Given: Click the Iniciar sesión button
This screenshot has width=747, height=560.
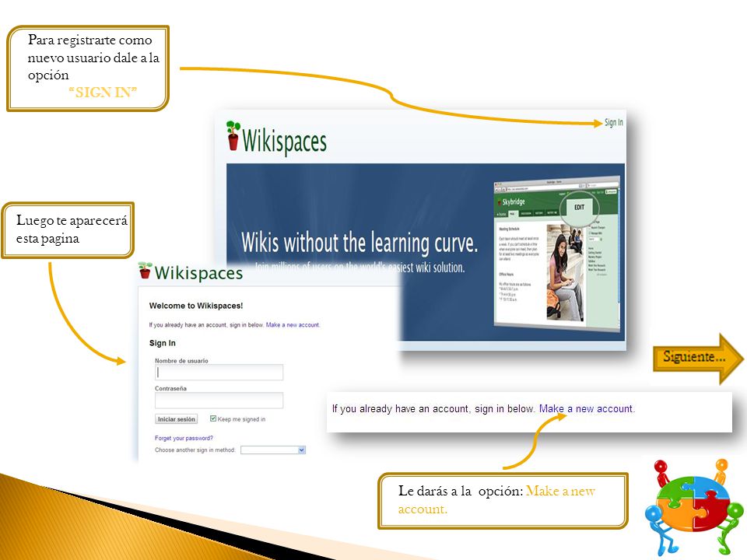Looking at the screenshot, I should coord(177,419).
